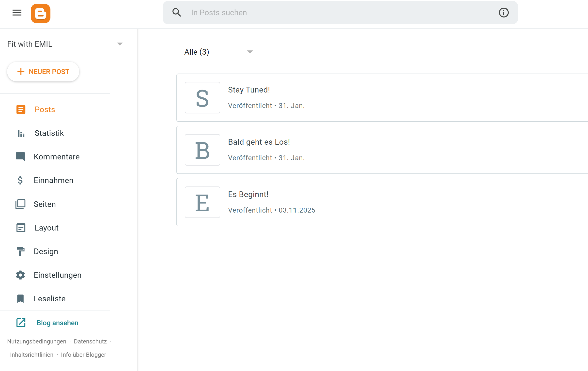Open the Alle (3) filter dropdown
Viewport: 588px width, 371px height.
click(250, 52)
